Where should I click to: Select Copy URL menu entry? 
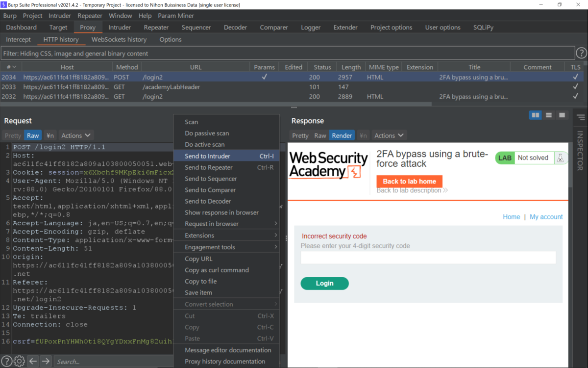(x=226, y=259)
